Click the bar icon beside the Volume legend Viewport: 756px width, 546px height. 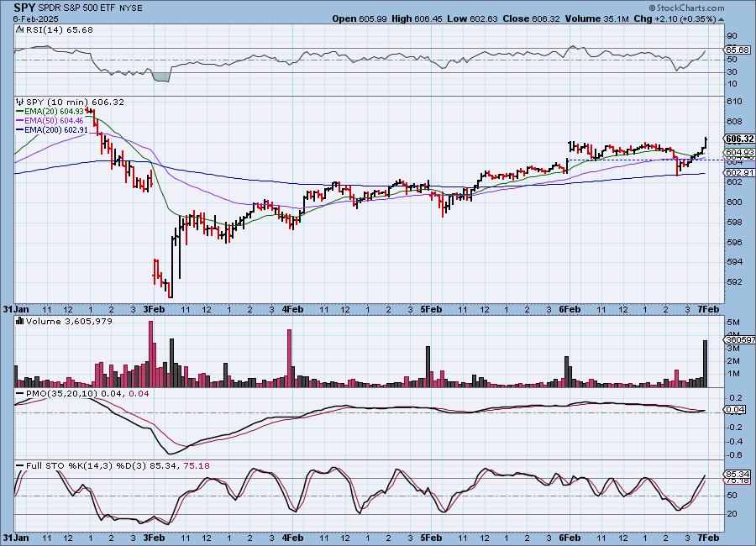pos(20,321)
